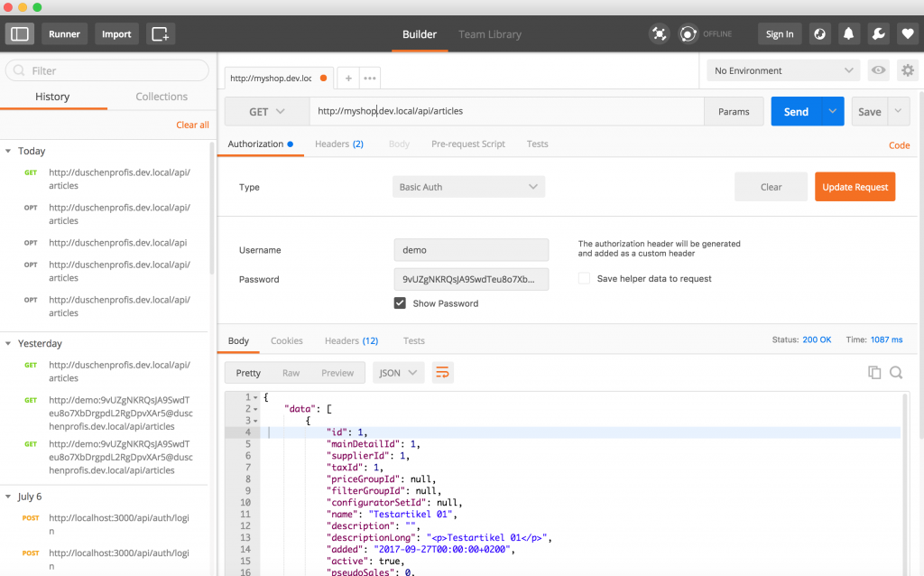924x576 pixels.
Task: Open the Code snippet link
Action: pyautogui.click(x=900, y=145)
